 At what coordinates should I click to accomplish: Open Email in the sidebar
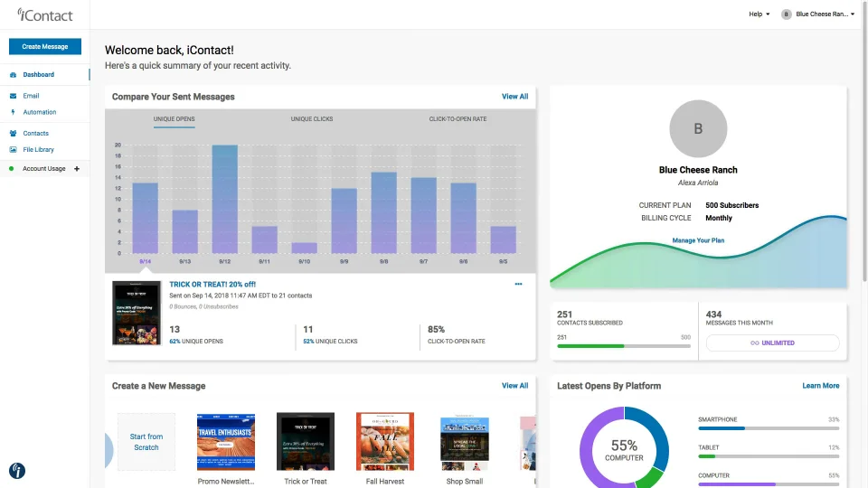tap(31, 96)
